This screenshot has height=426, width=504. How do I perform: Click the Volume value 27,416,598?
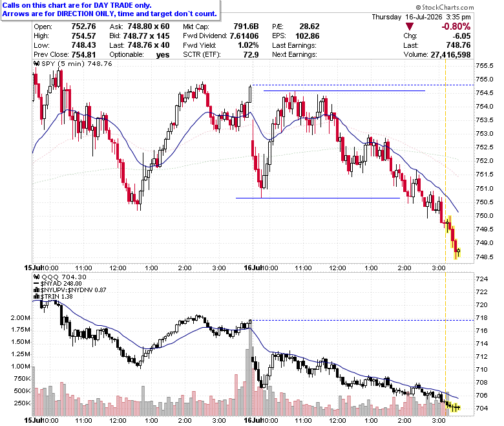(x=450, y=55)
